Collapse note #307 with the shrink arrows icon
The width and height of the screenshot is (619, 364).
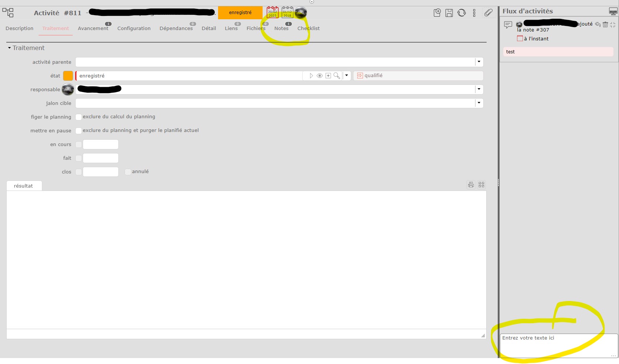(x=613, y=24)
